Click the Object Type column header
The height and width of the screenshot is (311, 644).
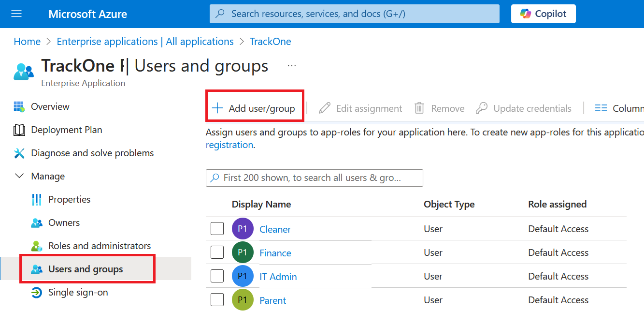click(x=449, y=204)
